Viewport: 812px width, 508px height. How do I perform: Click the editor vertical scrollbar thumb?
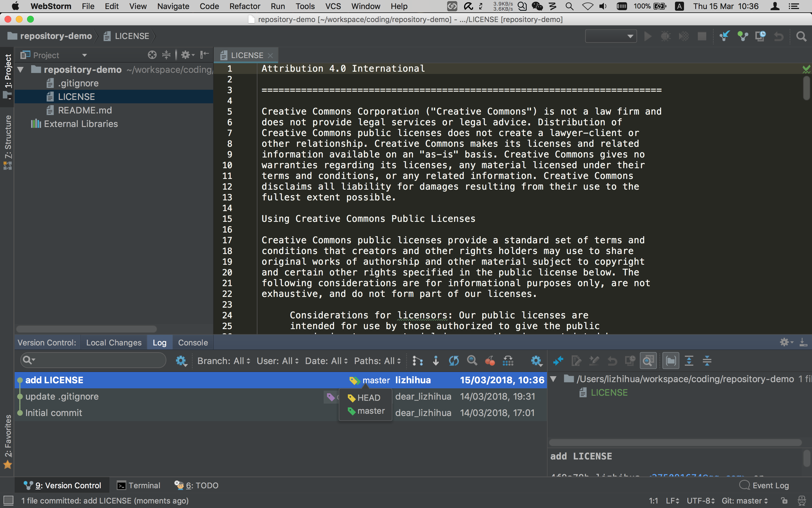pos(807,88)
